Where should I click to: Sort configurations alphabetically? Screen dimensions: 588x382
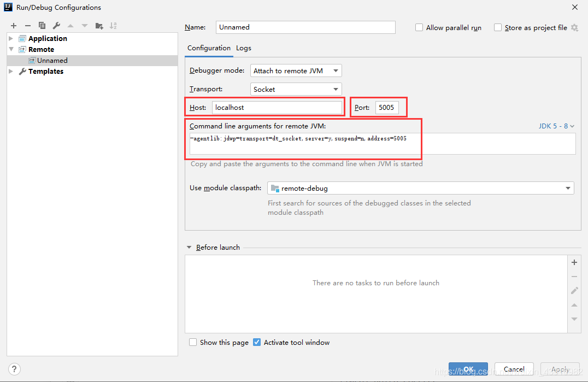[113, 26]
